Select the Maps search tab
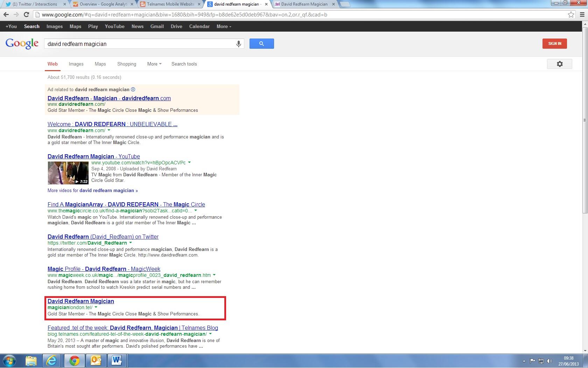 point(100,64)
